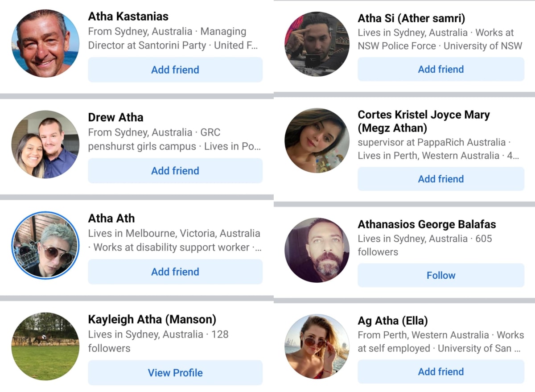This screenshot has width=535, height=392.
Task: Add Atha Si (Ather samri) as friend
Action: (441, 69)
